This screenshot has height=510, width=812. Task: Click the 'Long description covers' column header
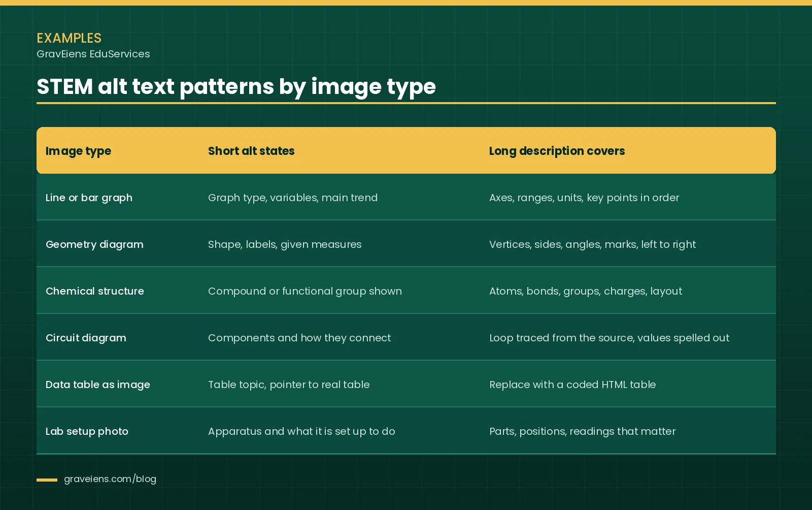point(557,151)
